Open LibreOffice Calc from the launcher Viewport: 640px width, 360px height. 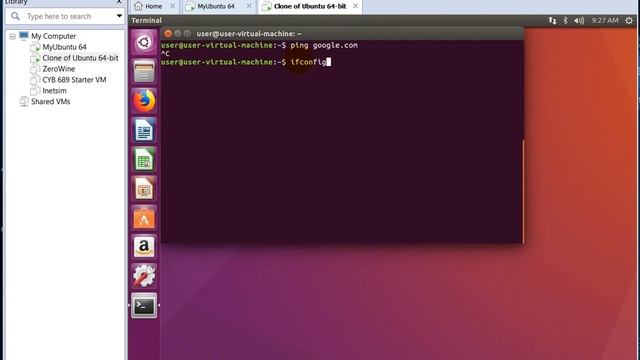click(x=144, y=160)
